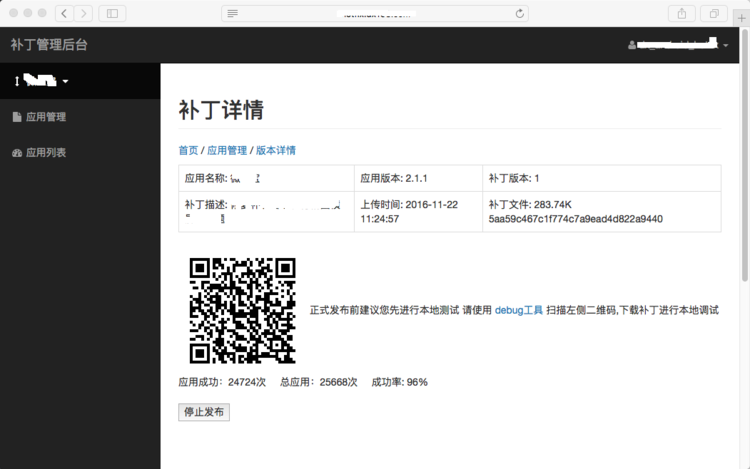Open the reader view icon in address bar
The height and width of the screenshot is (469, 750).
tap(232, 13)
